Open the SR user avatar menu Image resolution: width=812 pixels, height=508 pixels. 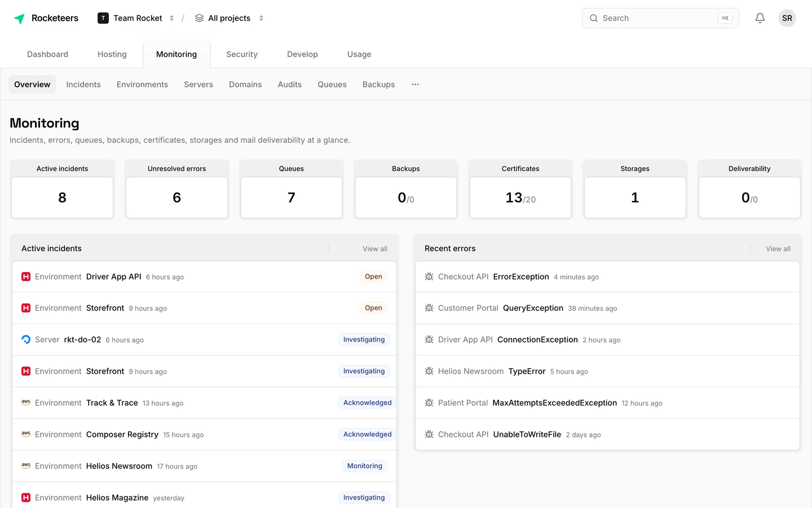[x=787, y=18]
